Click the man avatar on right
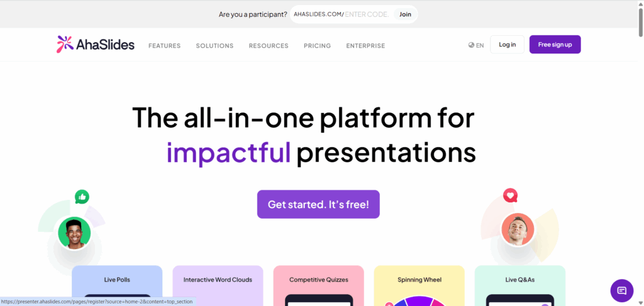 (518, 229)
